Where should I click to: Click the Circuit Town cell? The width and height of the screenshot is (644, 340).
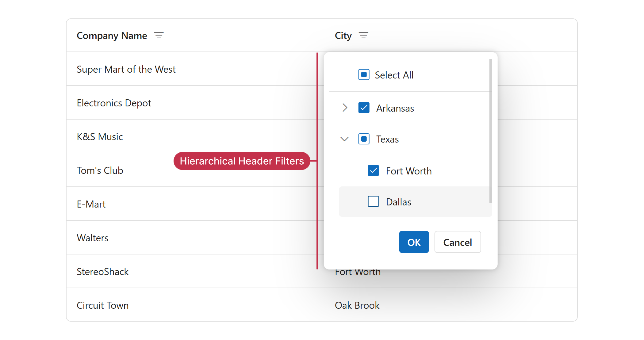[x=102, y=305]
